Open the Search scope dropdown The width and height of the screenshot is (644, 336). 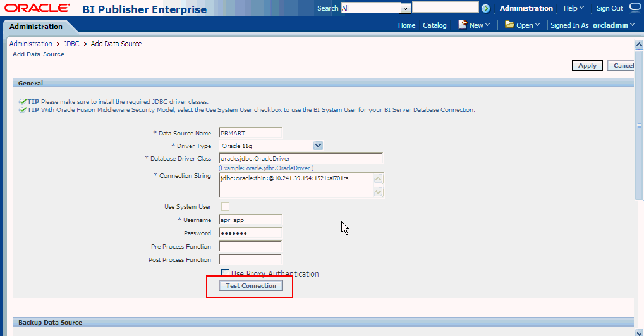[x=375, y=8]
